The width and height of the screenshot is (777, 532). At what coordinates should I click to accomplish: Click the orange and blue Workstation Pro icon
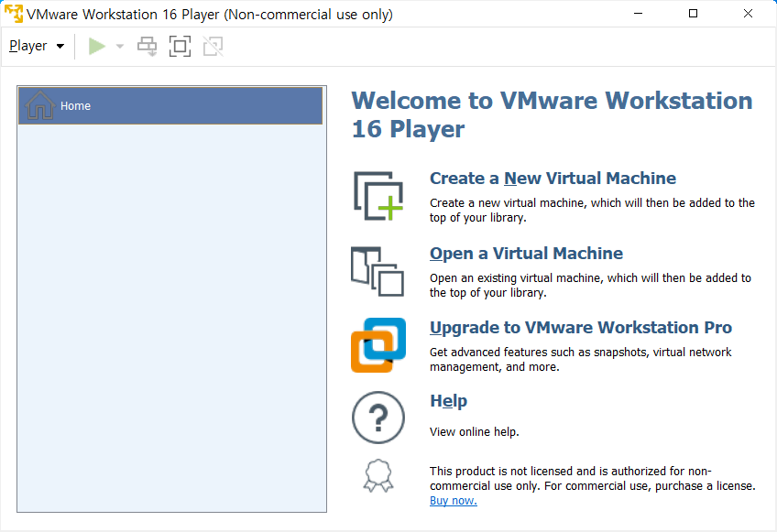[378, 345]
